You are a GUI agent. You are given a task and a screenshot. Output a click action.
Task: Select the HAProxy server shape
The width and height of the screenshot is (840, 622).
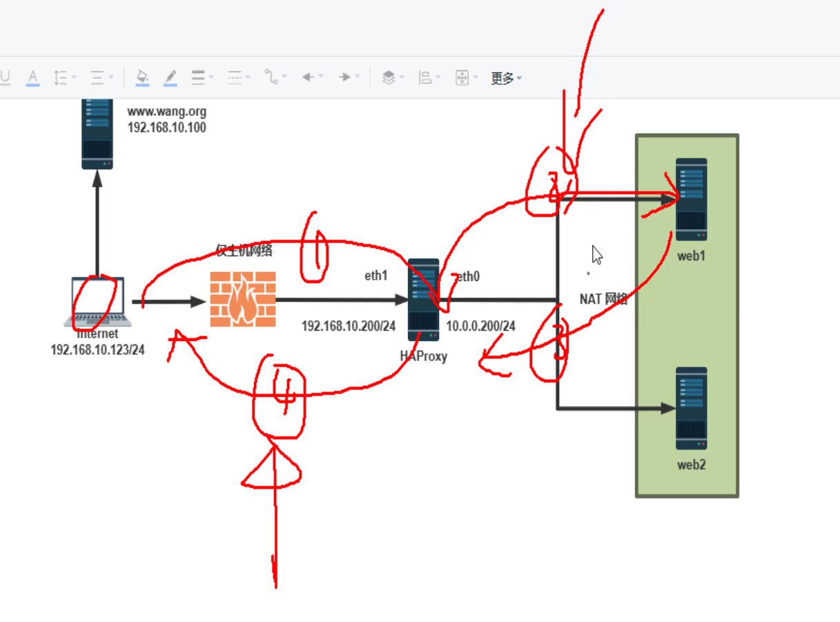click(423, 299)
